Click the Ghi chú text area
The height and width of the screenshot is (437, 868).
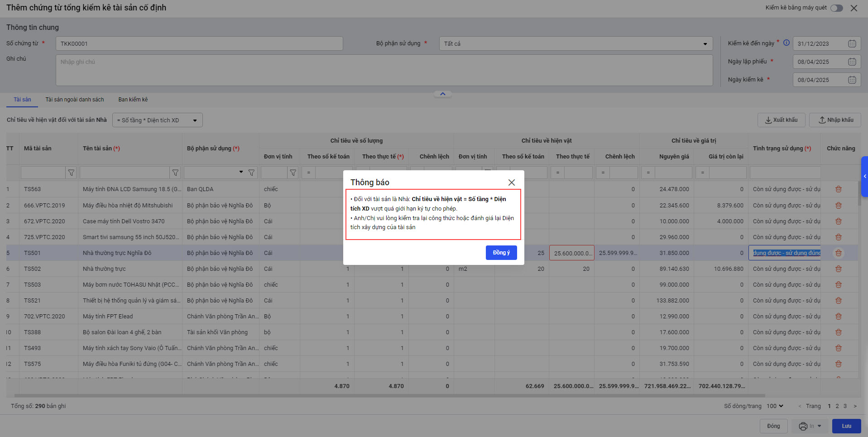(384, 70)
